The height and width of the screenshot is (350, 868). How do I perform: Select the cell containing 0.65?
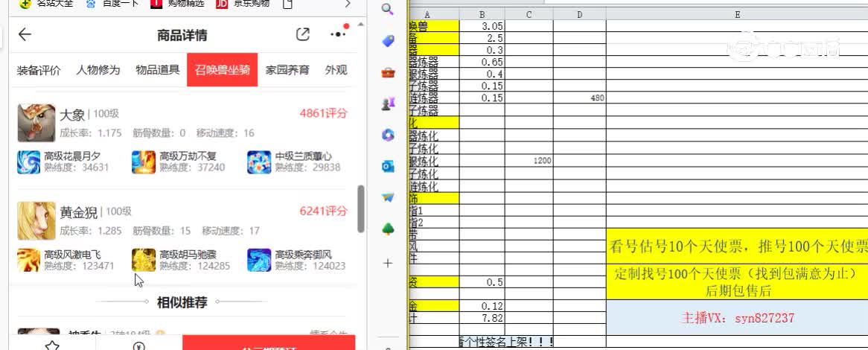482,62
